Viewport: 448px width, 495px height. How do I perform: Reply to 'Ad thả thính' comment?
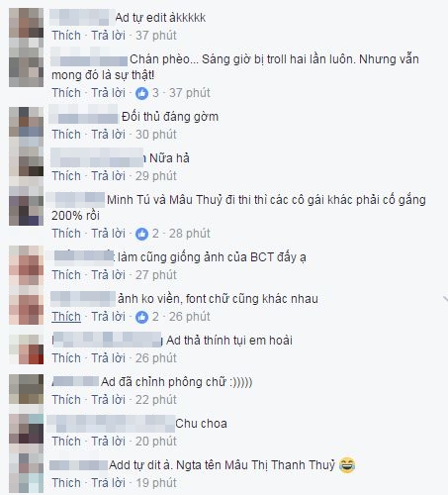(x=108, y=358)
